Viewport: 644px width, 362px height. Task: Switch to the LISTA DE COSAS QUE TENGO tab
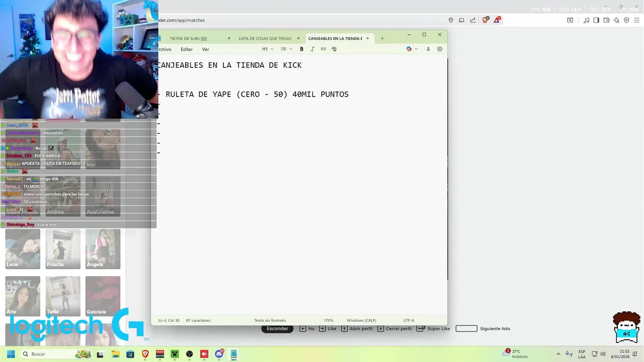click(x=265, y=38)
